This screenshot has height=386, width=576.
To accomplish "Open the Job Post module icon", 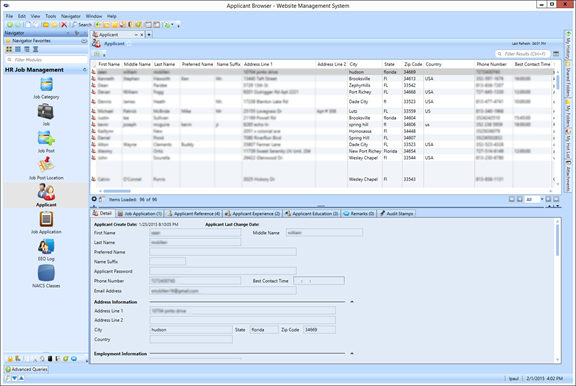I will tap(46, 138).
